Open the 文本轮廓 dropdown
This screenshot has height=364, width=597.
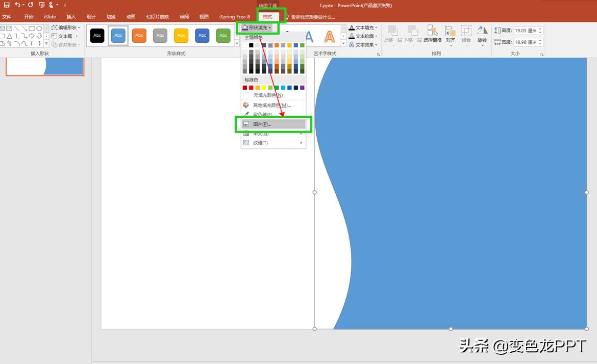363,36
